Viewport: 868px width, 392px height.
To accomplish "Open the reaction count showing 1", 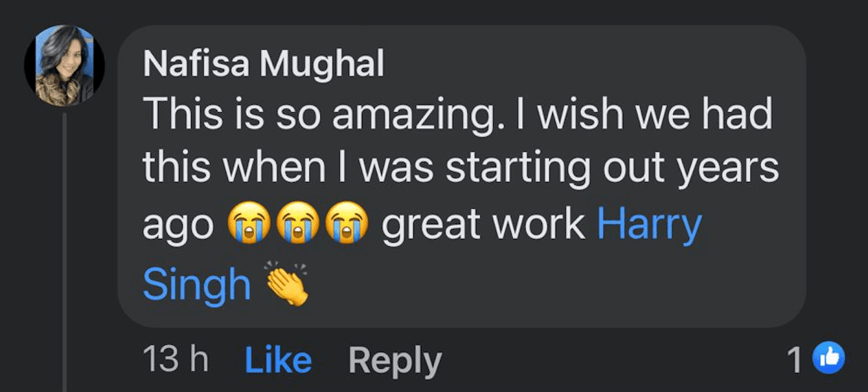I will point(795,360).
